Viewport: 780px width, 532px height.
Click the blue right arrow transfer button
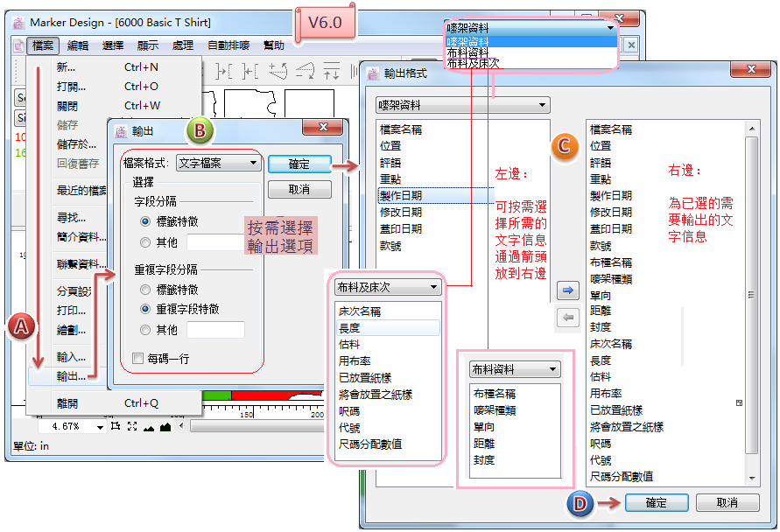(567, 290)
